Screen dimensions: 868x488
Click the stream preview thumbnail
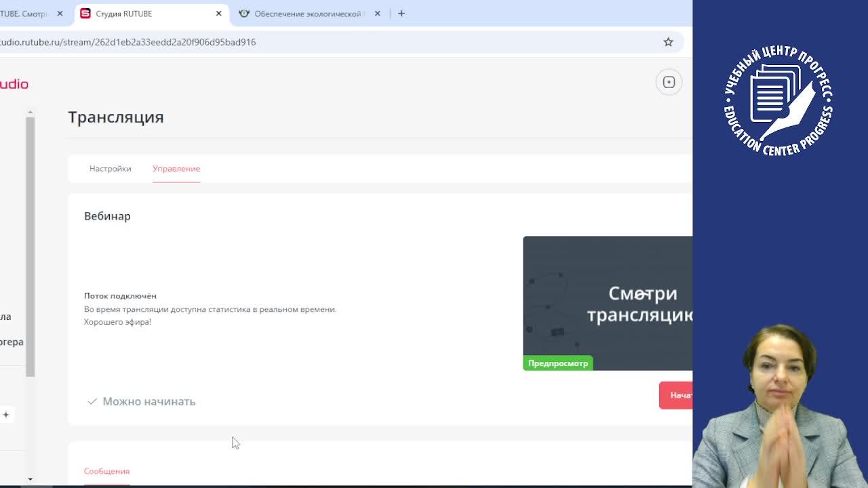click(608, 303)
